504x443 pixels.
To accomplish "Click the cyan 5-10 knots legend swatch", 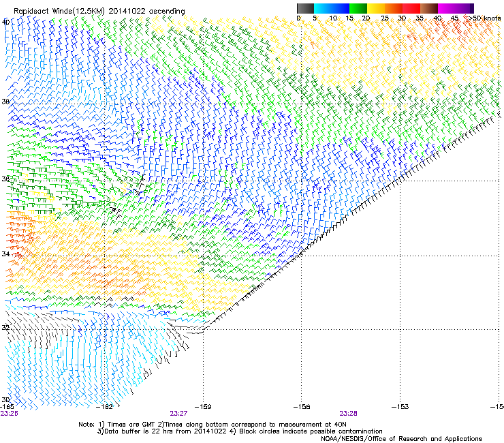I will 323,8.
